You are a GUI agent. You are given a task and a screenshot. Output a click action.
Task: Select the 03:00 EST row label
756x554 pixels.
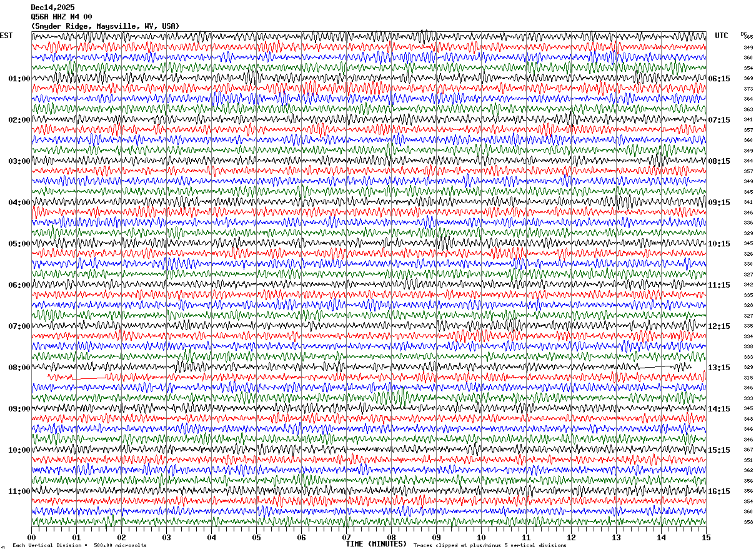tap(19, 161)
